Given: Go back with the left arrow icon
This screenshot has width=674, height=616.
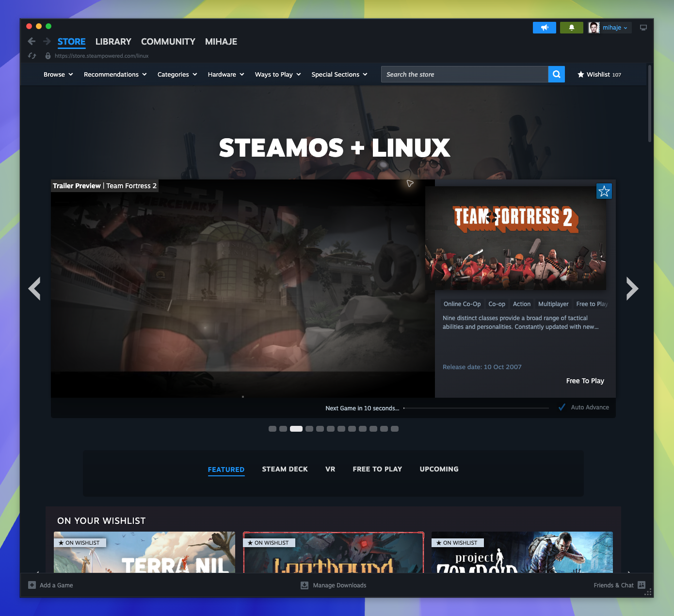Looking at the screenshot, I should pos(32,41).
